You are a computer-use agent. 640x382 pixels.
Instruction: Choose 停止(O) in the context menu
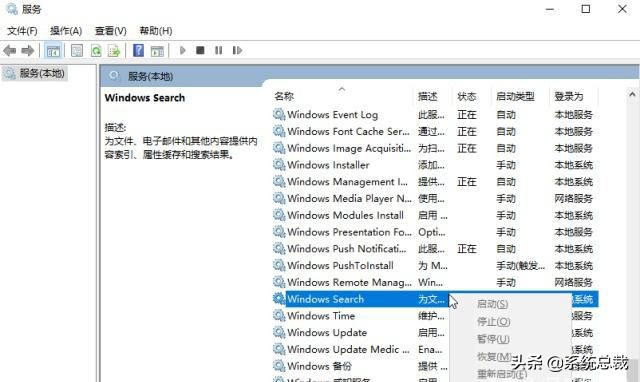[493, 322]
